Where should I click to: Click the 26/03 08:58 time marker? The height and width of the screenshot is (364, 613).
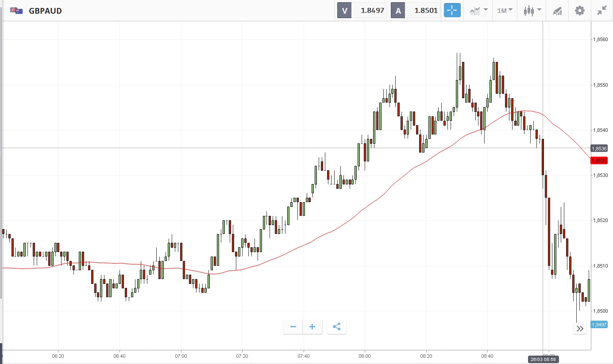pyautogui.click(x=543, y=360)
